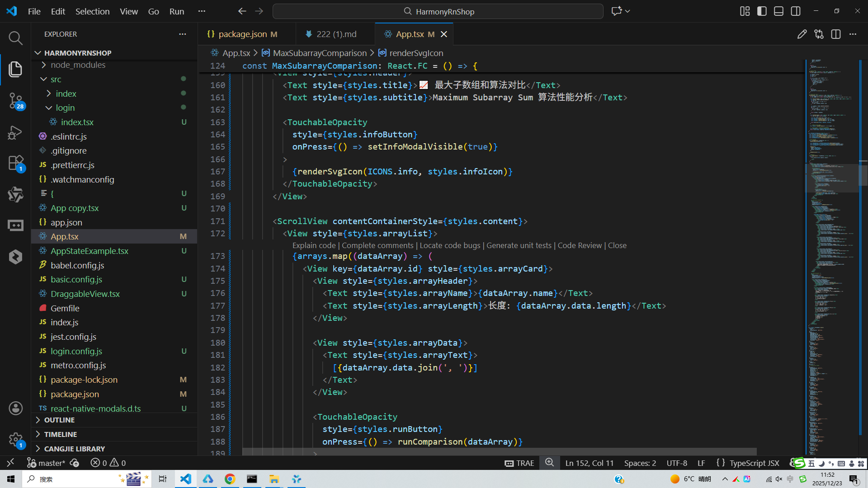Expand the node_modules folder
The height and width of the screenshot is (488, 868).
78,65
